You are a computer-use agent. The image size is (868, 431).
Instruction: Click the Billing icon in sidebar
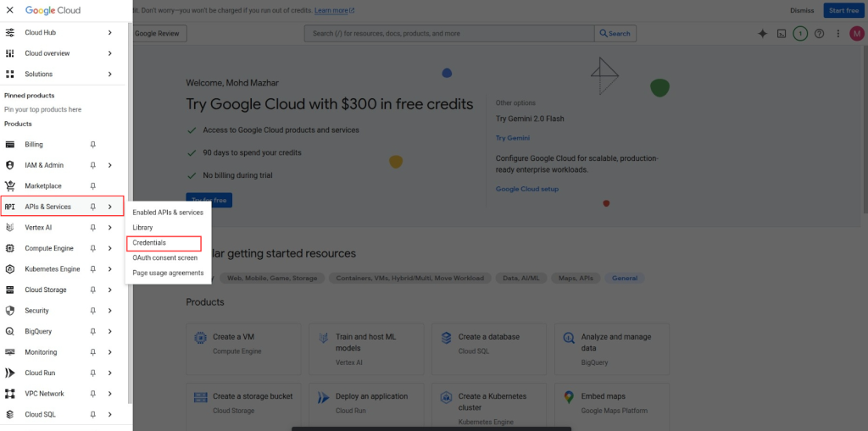(10, 145)
